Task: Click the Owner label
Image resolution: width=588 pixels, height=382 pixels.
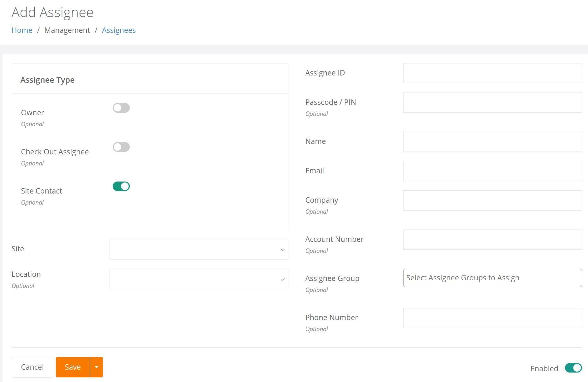Action: tap(33, 113)
